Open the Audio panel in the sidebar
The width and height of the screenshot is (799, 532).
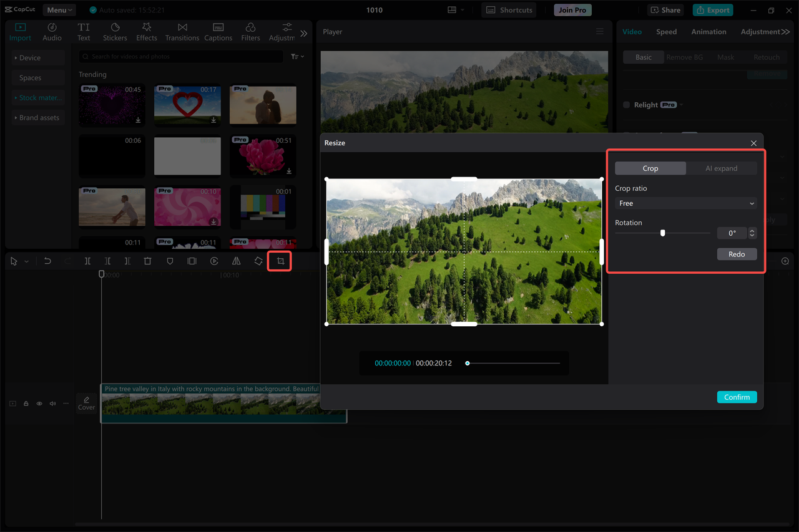click(x=52, y=31)
